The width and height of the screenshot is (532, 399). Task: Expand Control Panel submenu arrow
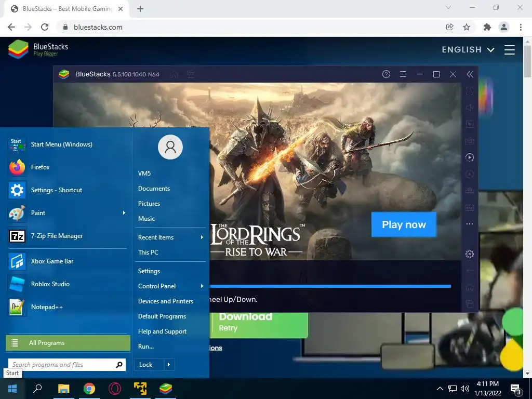click(x=202, y=286)
